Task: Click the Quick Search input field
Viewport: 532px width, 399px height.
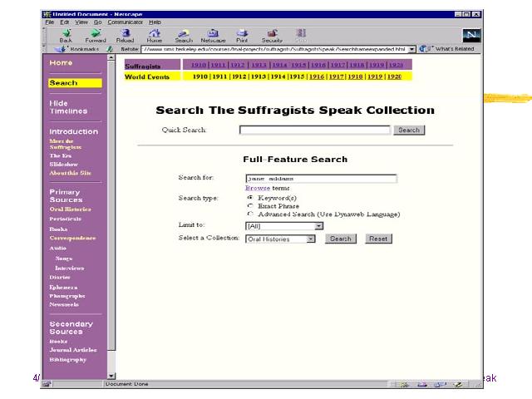Action: [x=315, y=130]
